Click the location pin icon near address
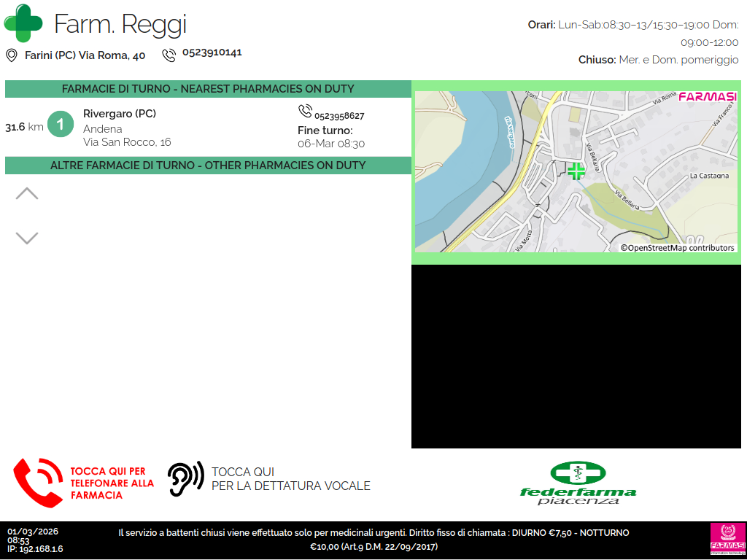Image resolution: width=747 pixels, height=560 pixels. pyautogui.click(x=12, y=55)
